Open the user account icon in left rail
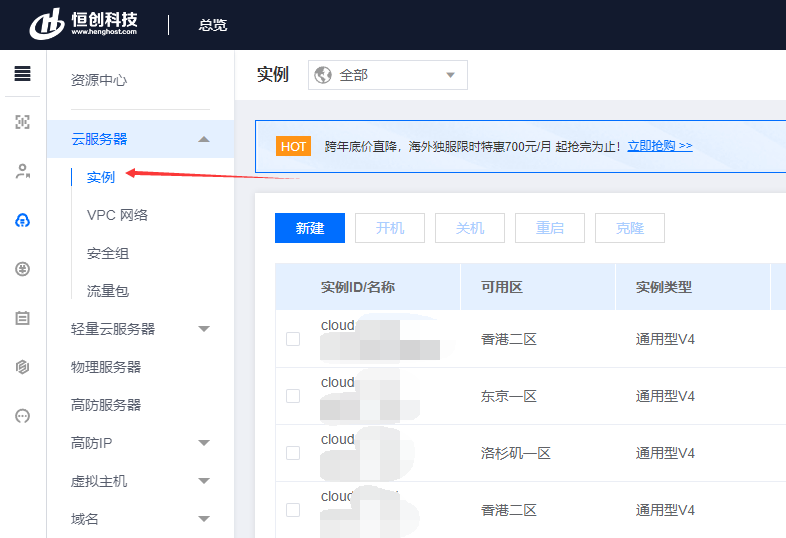786x538 pixels. click(x=23, y=171)
